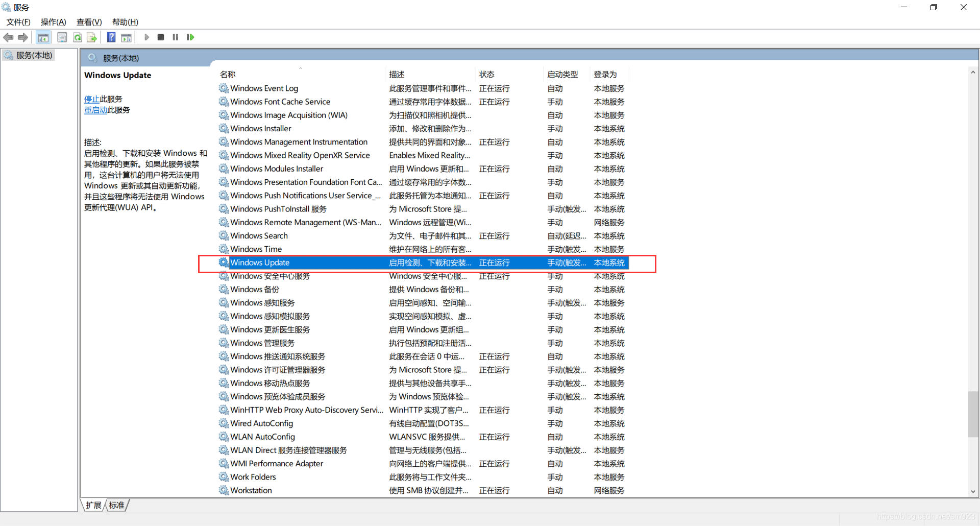This screenshot has width=980, height=526.
Task: Switch to the 标准 tab
Action: [117, 505]
